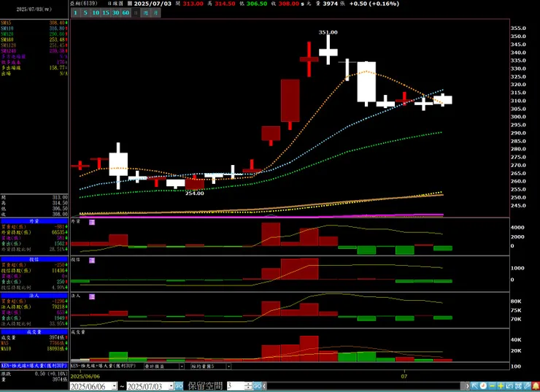Zoom in with the yellow plus icon
The height and width of the screenshot is (392, 540).
pyautogui.click(x=501, y=386)
